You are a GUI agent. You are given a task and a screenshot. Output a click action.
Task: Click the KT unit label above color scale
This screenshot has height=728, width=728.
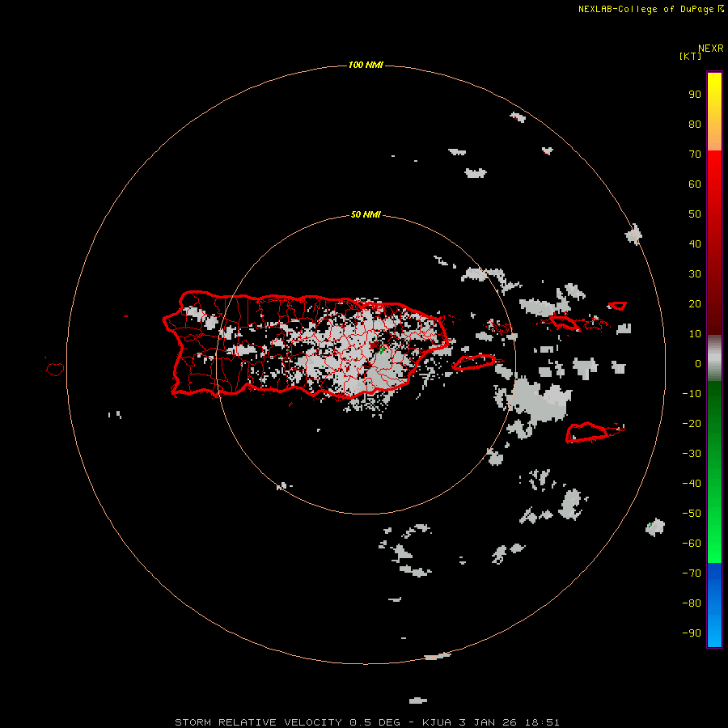pyautogui.click(x=690, y=56)
